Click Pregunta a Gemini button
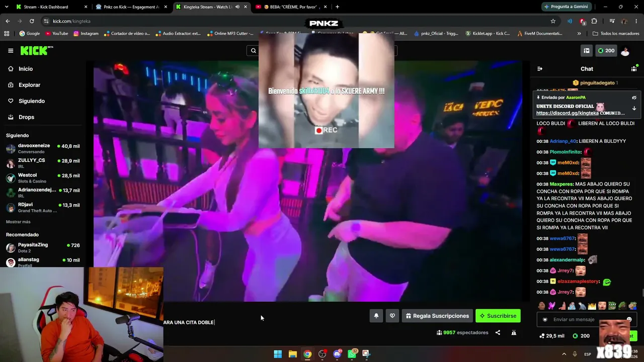This screenshot has width=644, height=362. (x=566, y=7)
